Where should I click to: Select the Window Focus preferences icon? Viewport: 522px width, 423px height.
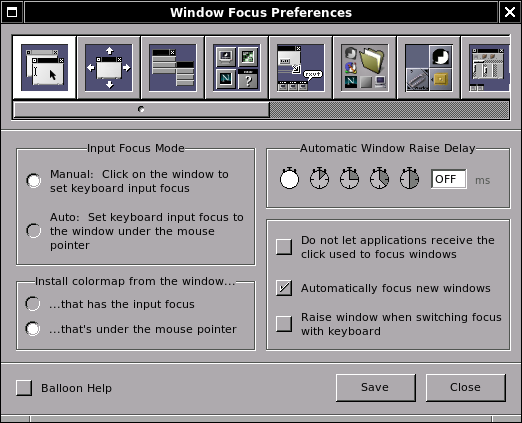point(44,68)
